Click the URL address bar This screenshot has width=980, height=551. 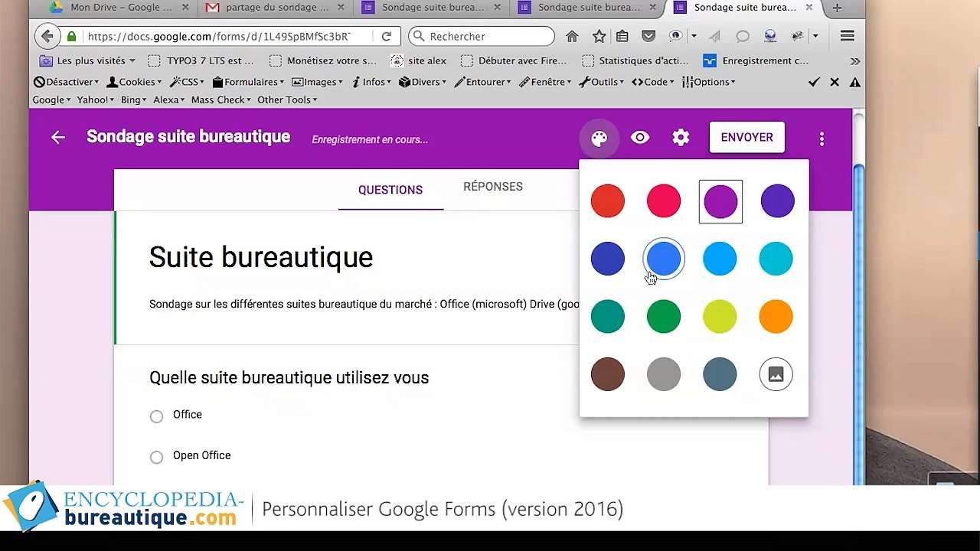[x=218, y=36]
